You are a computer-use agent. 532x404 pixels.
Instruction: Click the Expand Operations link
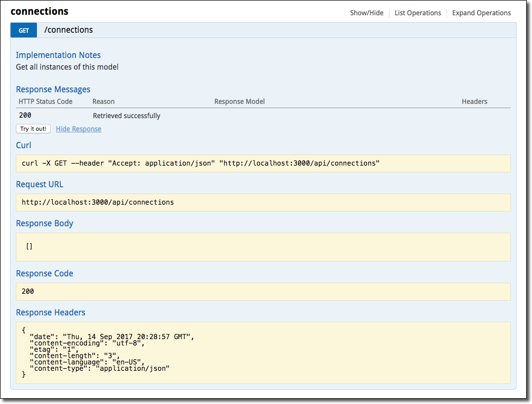(x=481, y=13)
